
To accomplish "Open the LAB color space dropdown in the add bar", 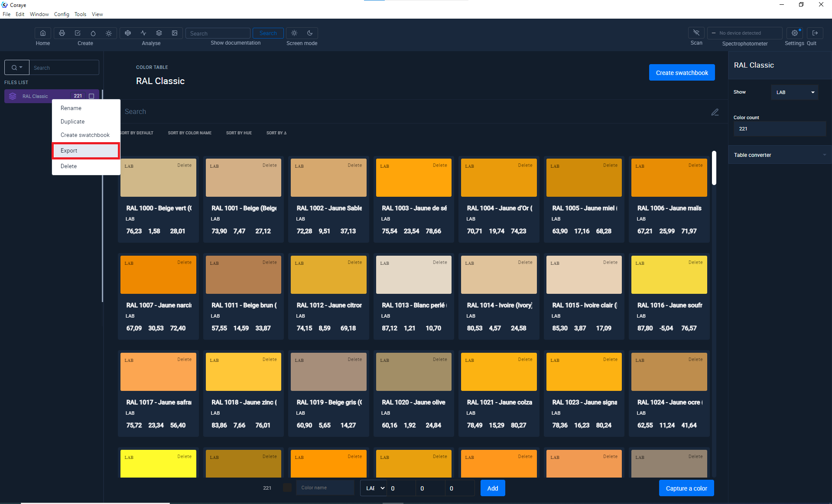I will click(374, 488).
